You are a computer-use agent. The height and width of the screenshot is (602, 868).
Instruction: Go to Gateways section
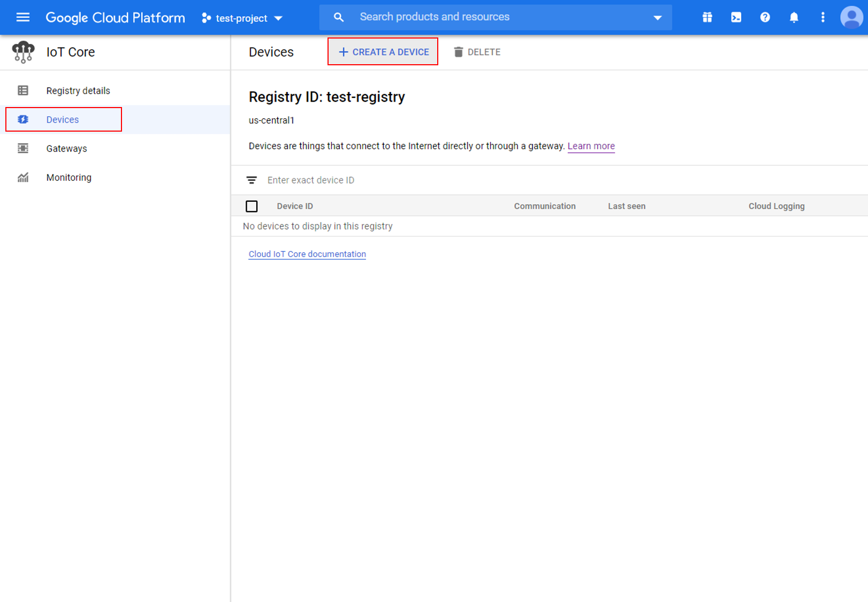(x=66, y=149)
